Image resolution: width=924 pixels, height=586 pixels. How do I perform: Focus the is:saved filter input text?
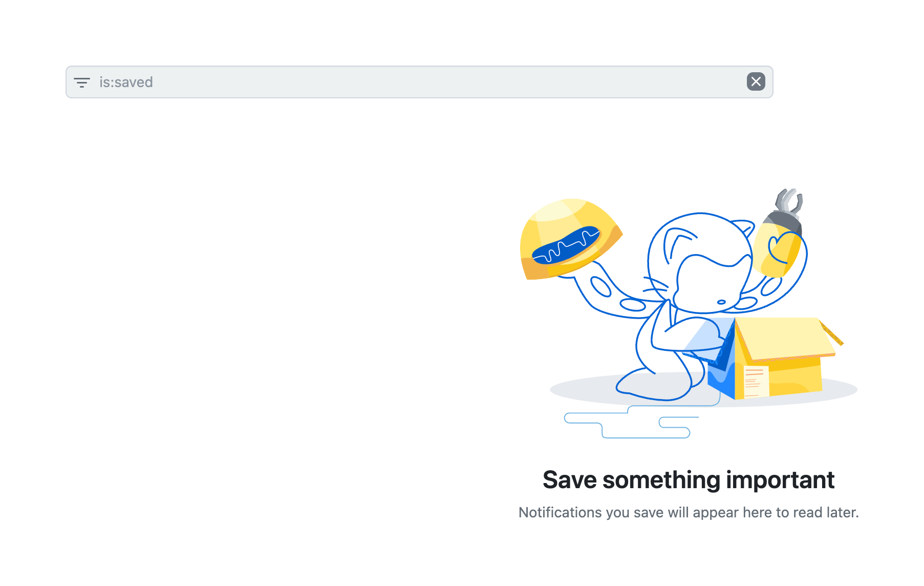[x=126, y=82]
